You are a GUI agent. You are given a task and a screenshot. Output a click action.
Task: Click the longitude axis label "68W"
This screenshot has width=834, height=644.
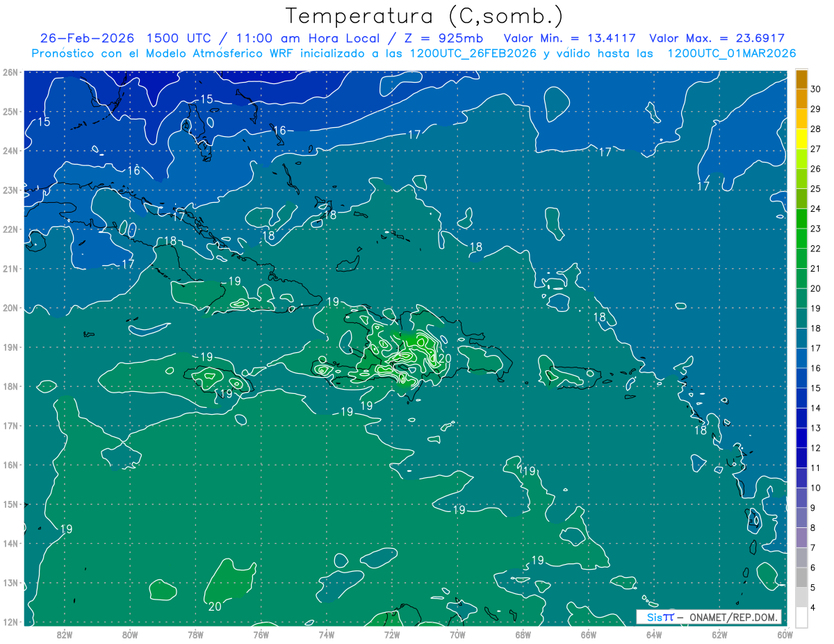[523, 634]
